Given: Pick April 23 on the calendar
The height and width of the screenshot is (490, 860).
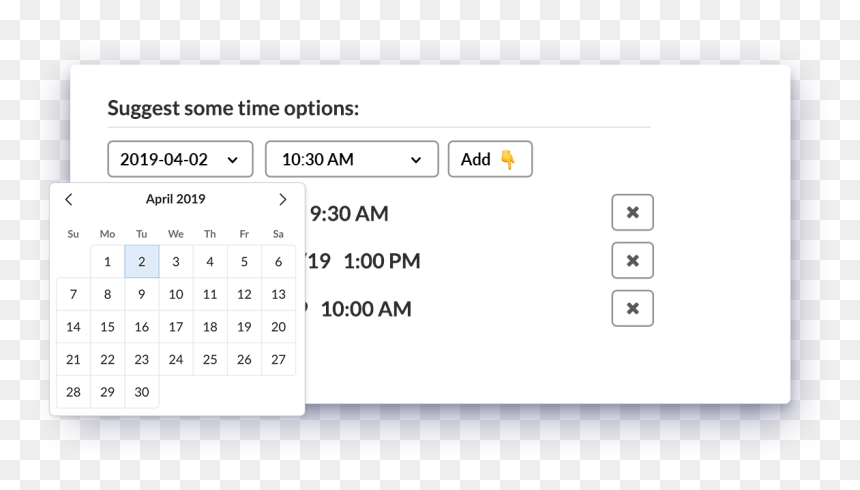Looking at the screenshot, I should pos(142,359).
